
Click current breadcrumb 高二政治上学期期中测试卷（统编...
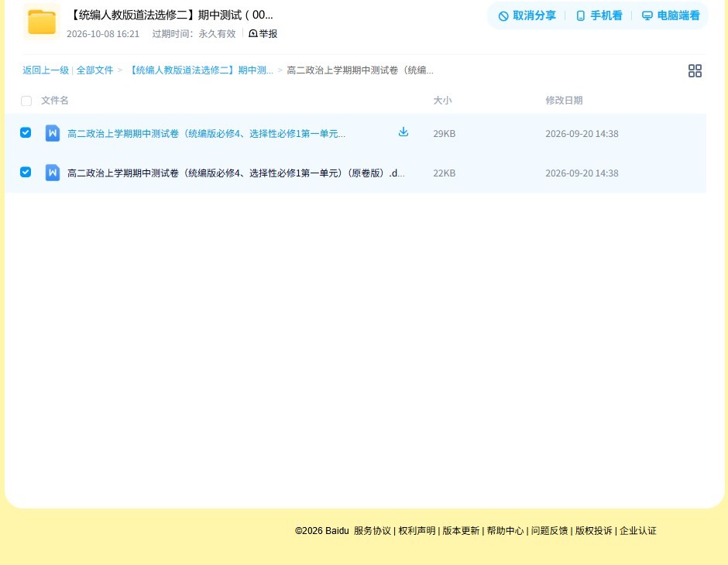click(x=360, y=70)
